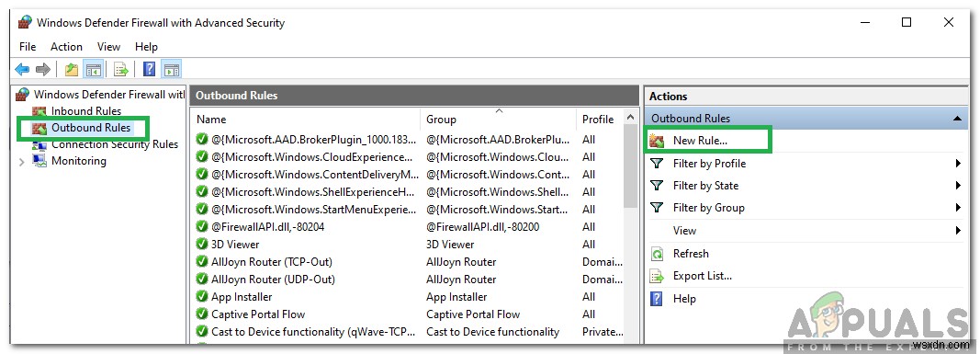The width and height of the screenshot is (980, 354).
Task: Open Help via the toolbar question mark
Action: click(150, 70)
